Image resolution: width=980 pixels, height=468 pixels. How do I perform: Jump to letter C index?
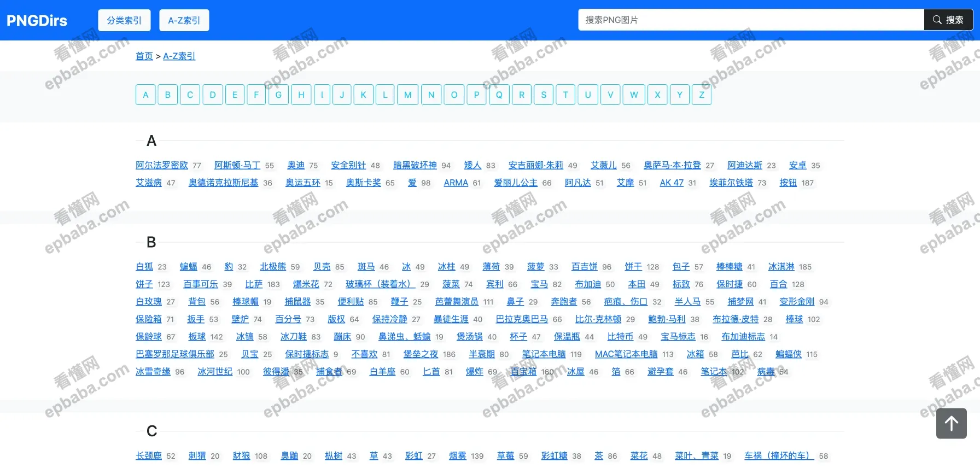(x=190, y=95)
